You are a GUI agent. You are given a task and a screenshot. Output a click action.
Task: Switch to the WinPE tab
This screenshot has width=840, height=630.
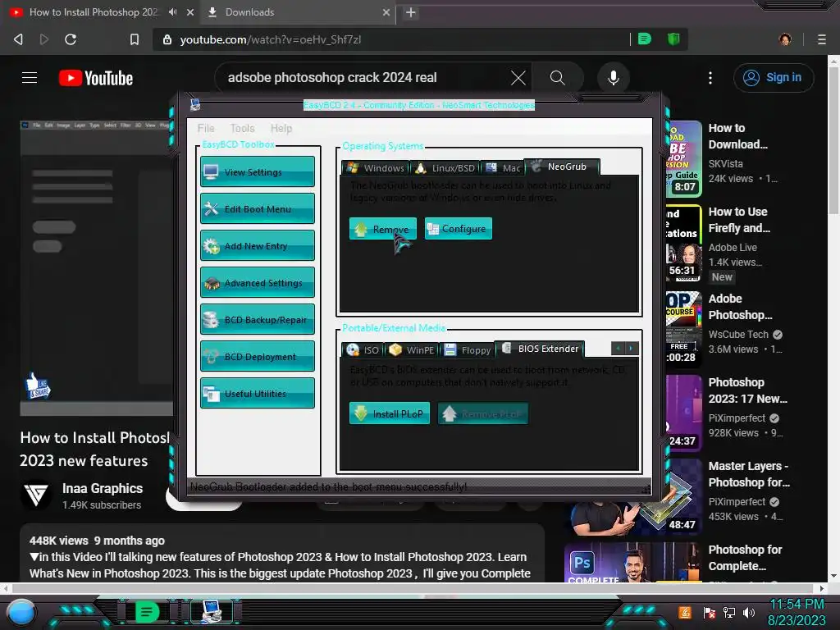coord(412,349)
